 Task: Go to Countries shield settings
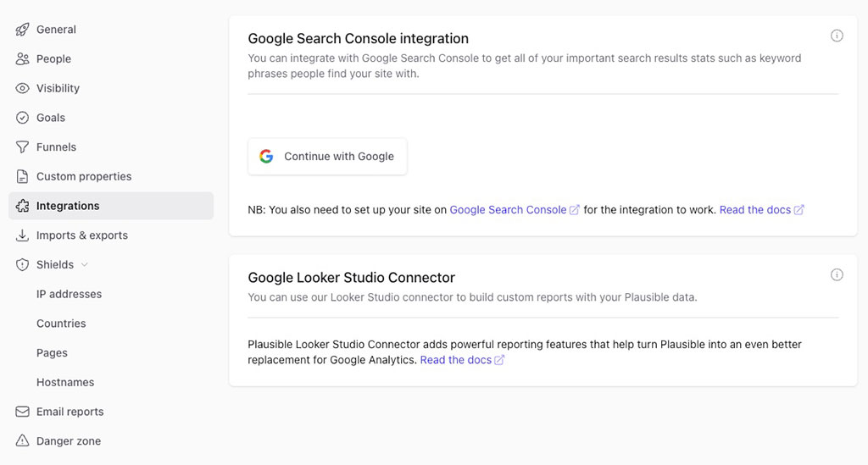[61, 324]
